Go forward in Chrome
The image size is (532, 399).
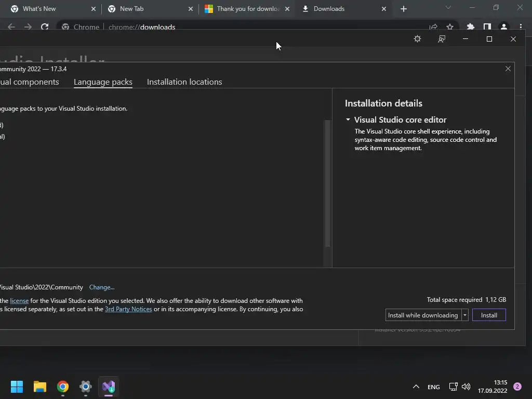(28, 26)
